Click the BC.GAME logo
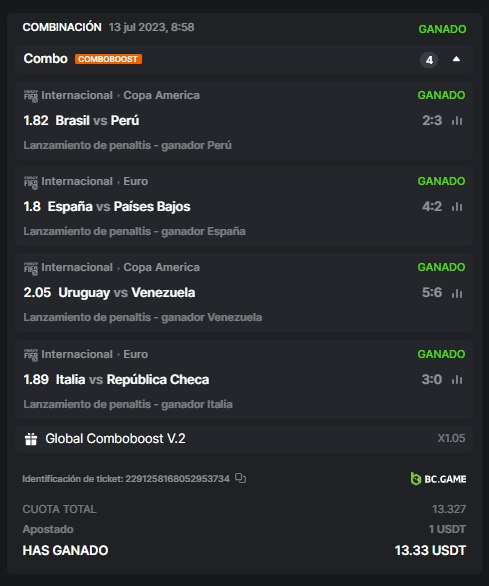Image resolution: width=489 pixels, height=586 pixels. point(438,479)
